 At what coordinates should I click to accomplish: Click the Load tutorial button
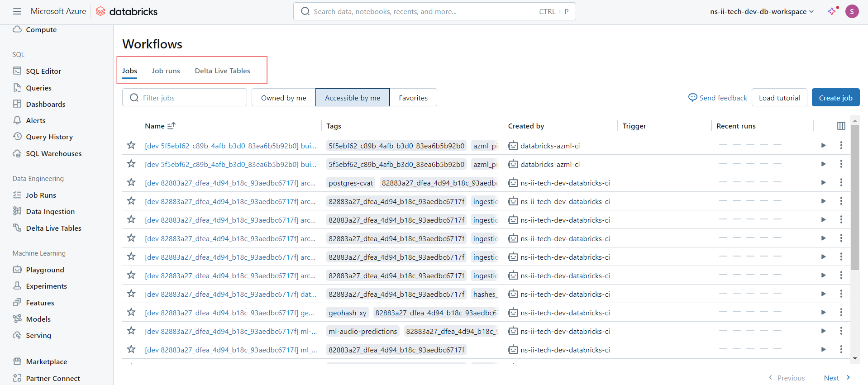click(779, 98)
